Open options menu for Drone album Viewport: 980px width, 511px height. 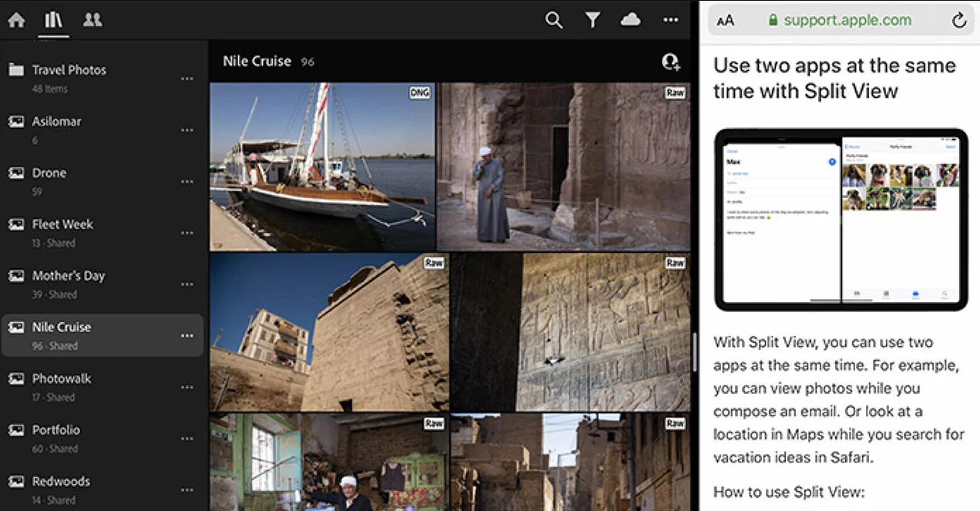[x=187, y=181]
